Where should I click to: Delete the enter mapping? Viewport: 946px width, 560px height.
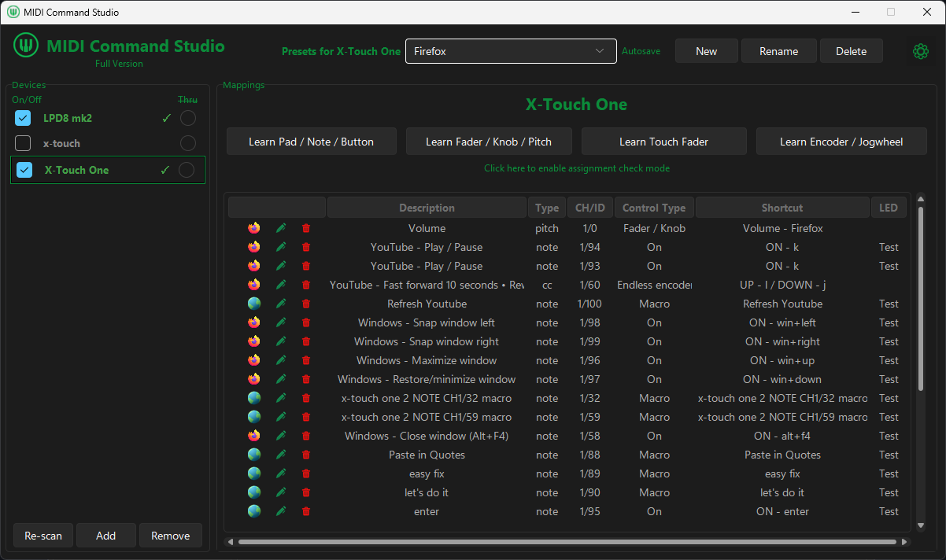click(x=306, y=511)
